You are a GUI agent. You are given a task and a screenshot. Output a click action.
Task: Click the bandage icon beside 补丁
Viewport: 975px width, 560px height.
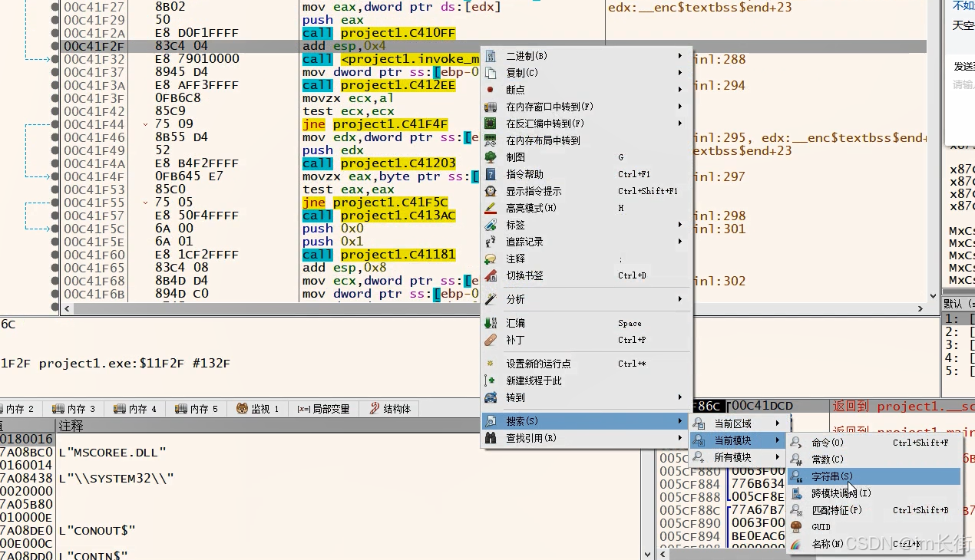pyautogui.click(x=491, y=340)
